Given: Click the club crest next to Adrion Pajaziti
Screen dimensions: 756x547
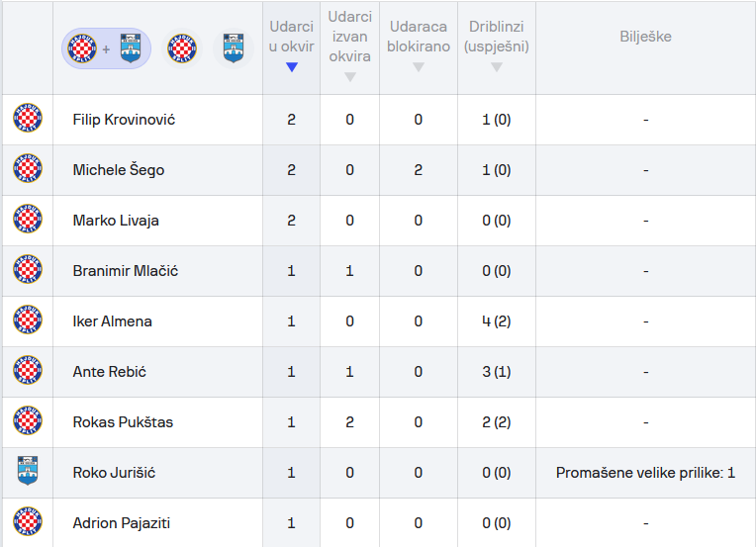Looking at the screenshot, I should tap(28, 522).
